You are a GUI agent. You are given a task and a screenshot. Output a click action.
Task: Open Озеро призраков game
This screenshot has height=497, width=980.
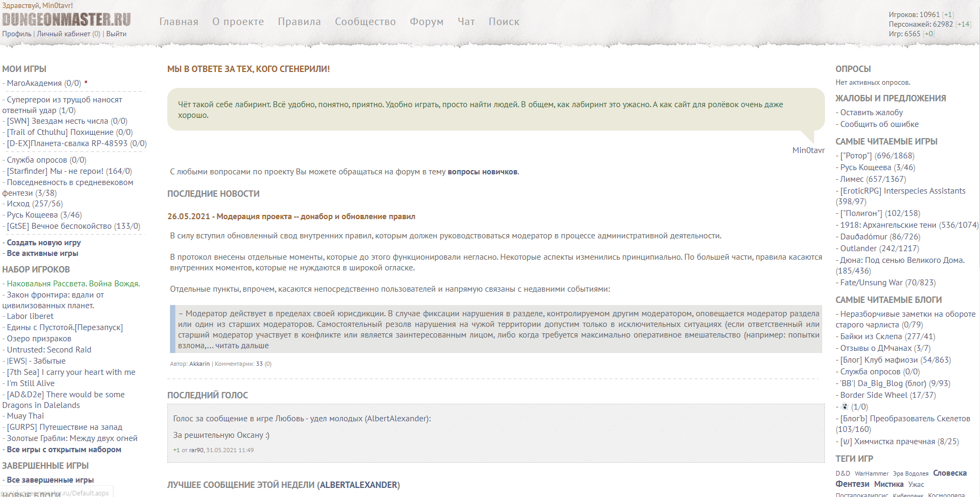[39, 339]
